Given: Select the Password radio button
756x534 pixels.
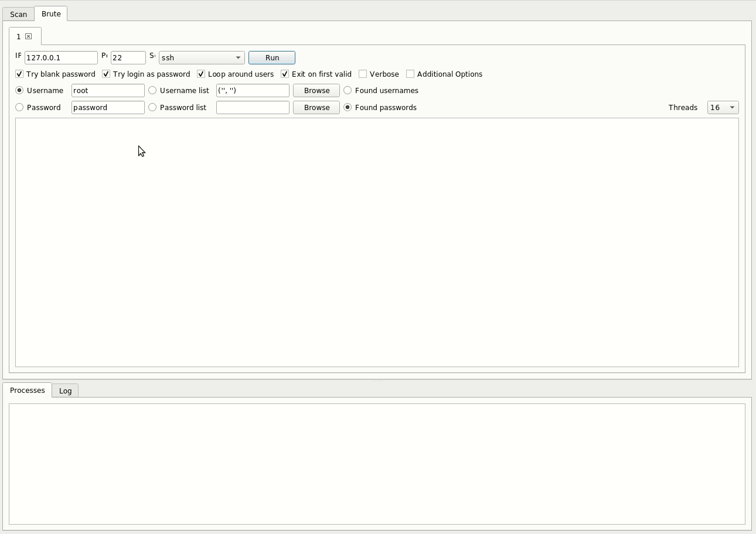Looking at the screenshot, I should click(19, 107).
